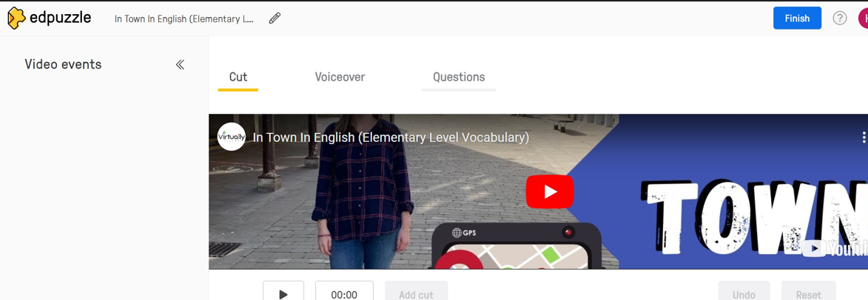This screenshot has width=868, height=300.
Task: Open the help question mark icon
Action: 840,18
